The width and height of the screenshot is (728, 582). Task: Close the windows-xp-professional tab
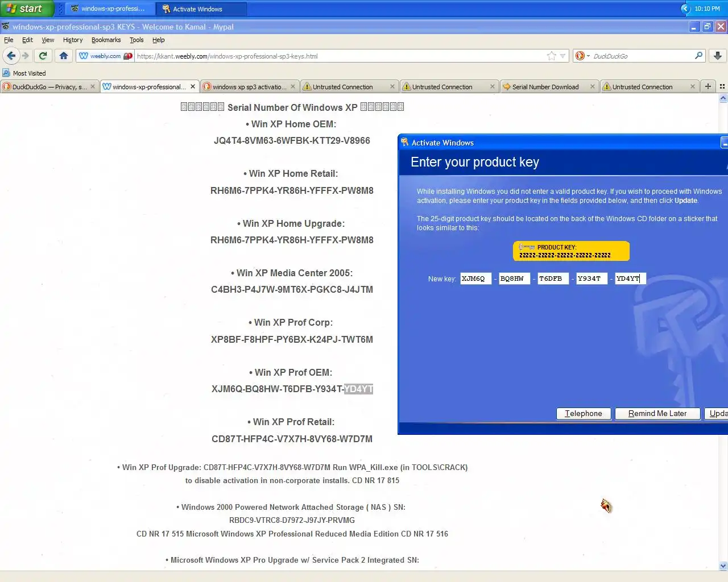click(193, 87)
